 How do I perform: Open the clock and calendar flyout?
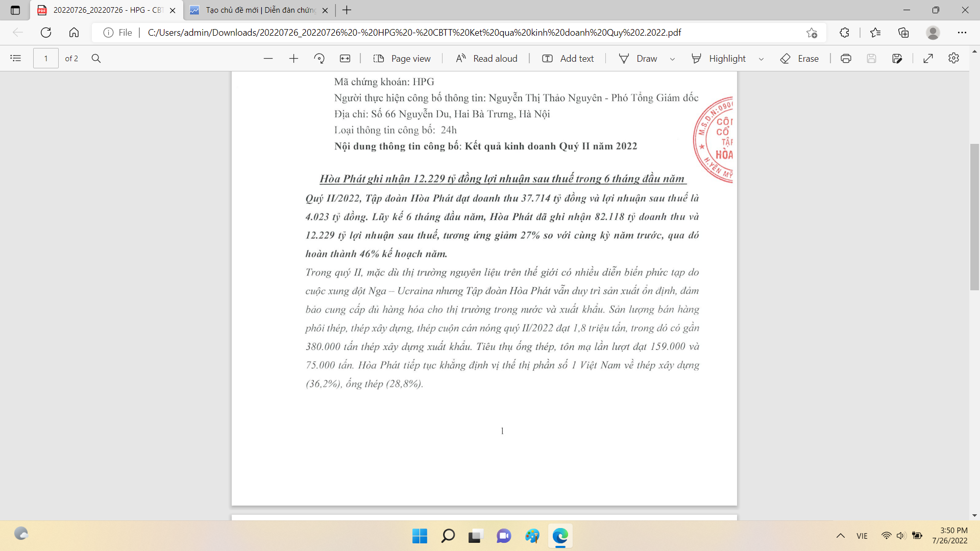(950, 536)
